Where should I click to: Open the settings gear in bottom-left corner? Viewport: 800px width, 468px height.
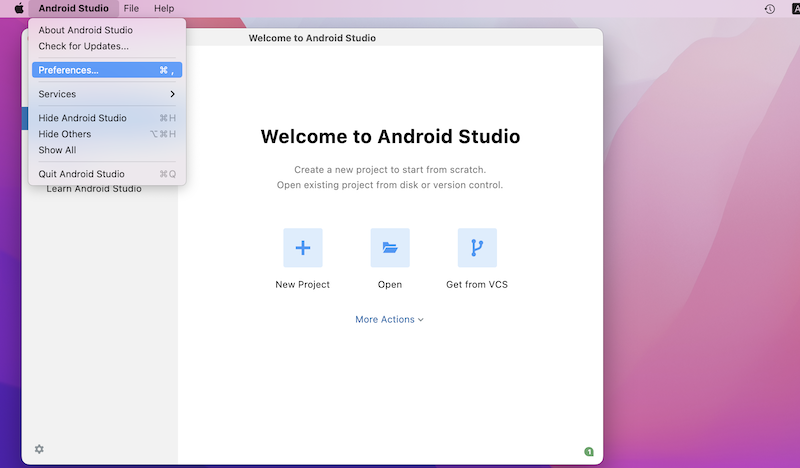(39, 449)
